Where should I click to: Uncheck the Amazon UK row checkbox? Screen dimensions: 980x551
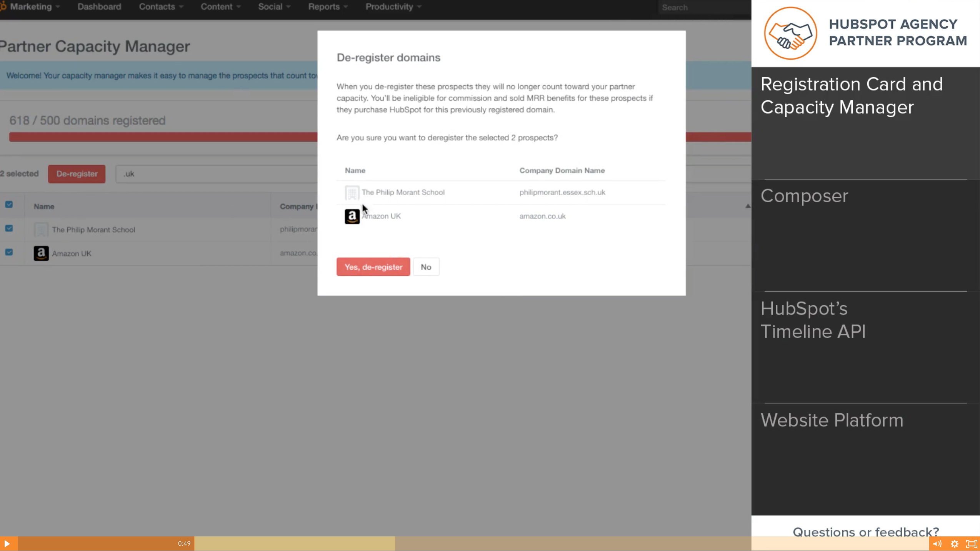9,252
